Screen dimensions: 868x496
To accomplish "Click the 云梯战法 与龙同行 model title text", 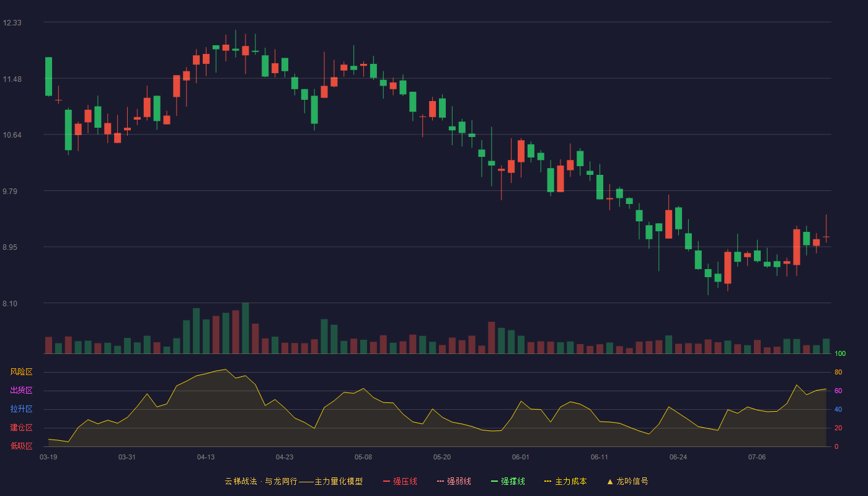I will (293, 481).
